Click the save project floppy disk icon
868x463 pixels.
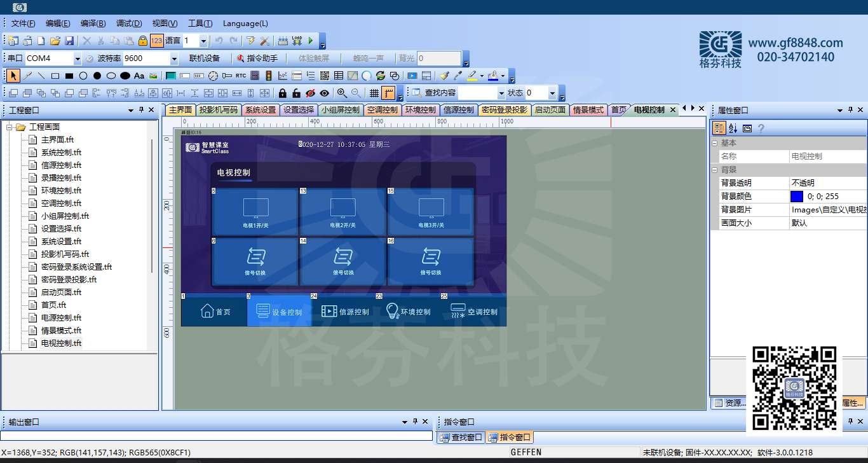tap(69, 41)
